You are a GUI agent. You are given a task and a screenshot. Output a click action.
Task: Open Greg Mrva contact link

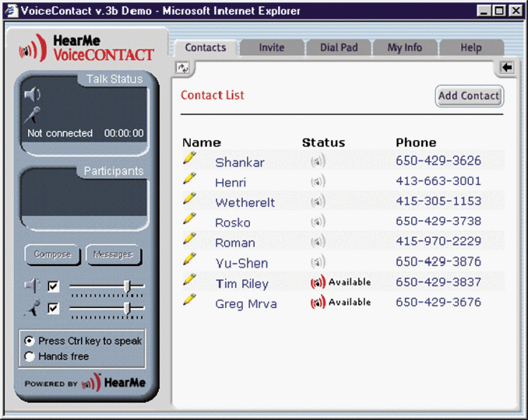coord(246,304)
